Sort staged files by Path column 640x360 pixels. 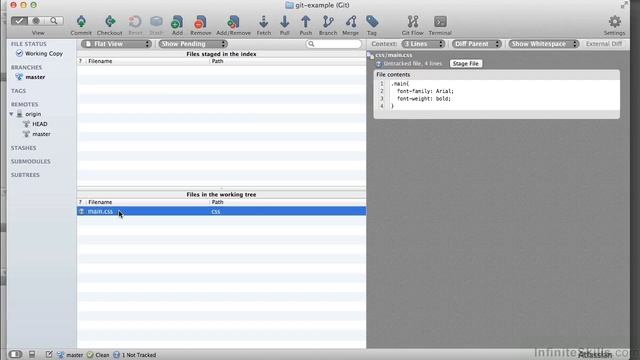coord(288,61)
